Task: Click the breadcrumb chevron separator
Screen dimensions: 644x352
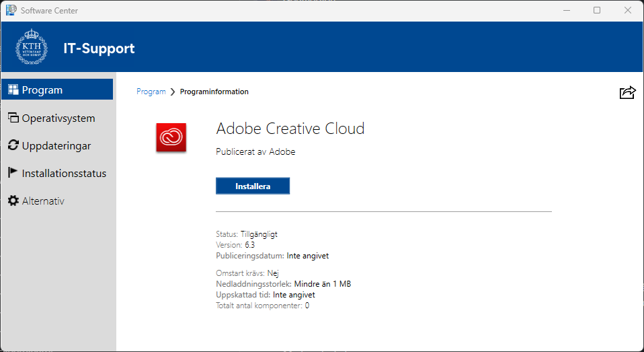Action: coord(173,92)
